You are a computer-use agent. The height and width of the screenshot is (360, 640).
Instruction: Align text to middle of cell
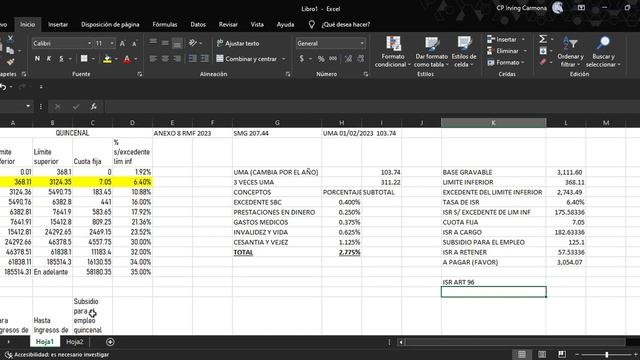pos(165,42)
